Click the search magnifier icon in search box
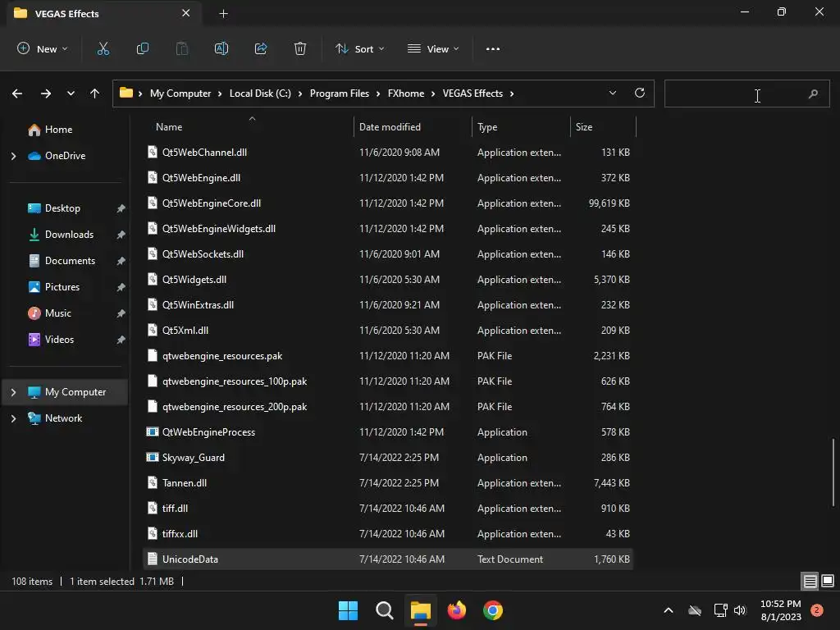This screenshot has height=630, width=840. click(813, 94)
